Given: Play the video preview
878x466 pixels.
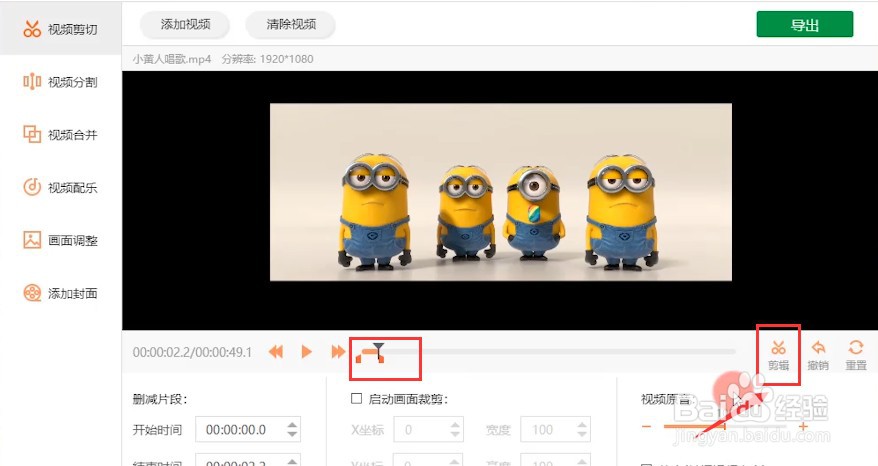Looking at the screenshot, I should click(x=306, y=352).
